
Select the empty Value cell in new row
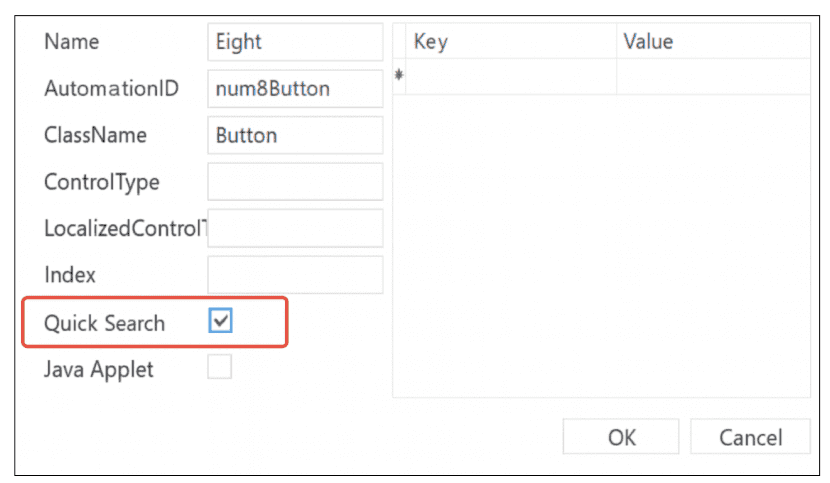tap(712, 76)
